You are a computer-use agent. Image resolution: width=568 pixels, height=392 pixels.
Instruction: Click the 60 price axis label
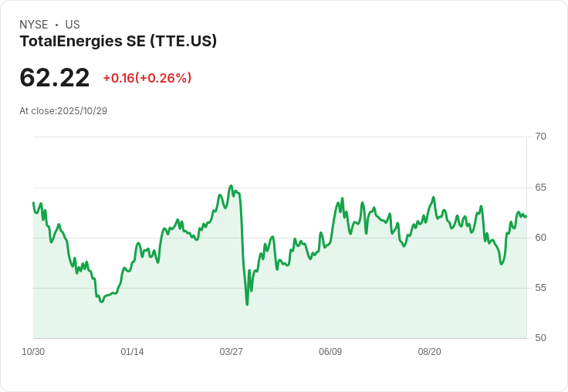pos(540,238)
